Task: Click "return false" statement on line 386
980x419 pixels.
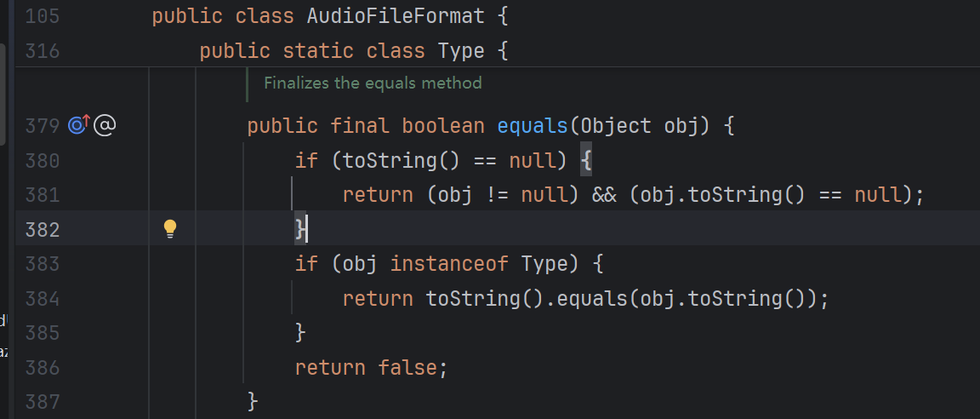Action: coord(370,367)
